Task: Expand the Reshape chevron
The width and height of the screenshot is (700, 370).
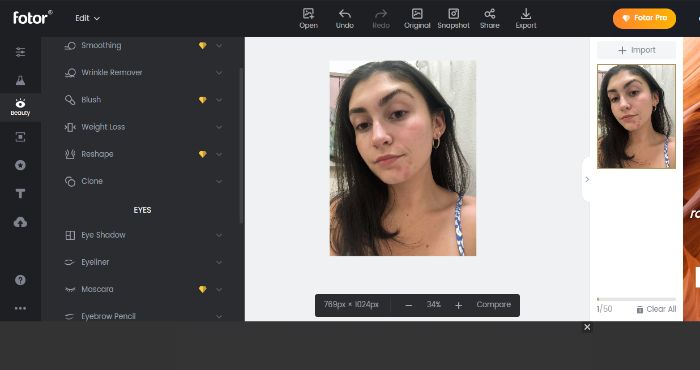Action: 219,154
